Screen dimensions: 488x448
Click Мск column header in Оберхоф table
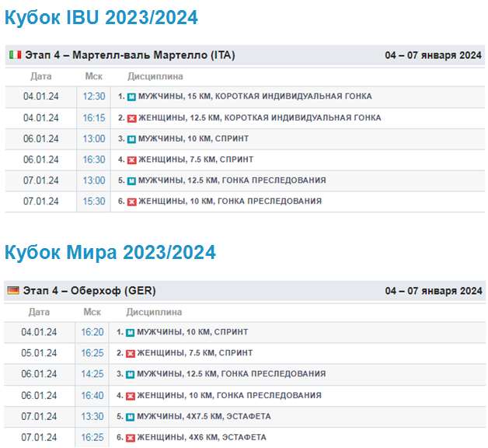click(x=92, y=312)
